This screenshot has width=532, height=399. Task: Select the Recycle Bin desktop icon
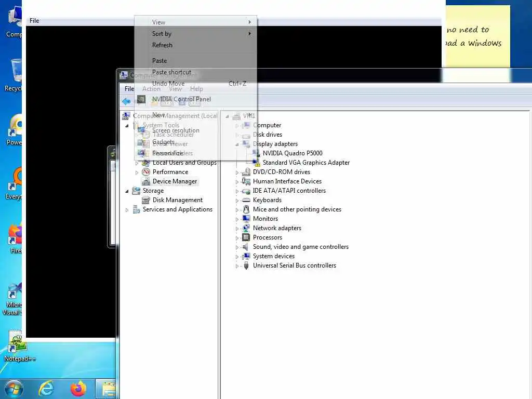pyautogui.click(x=14, y=75)
